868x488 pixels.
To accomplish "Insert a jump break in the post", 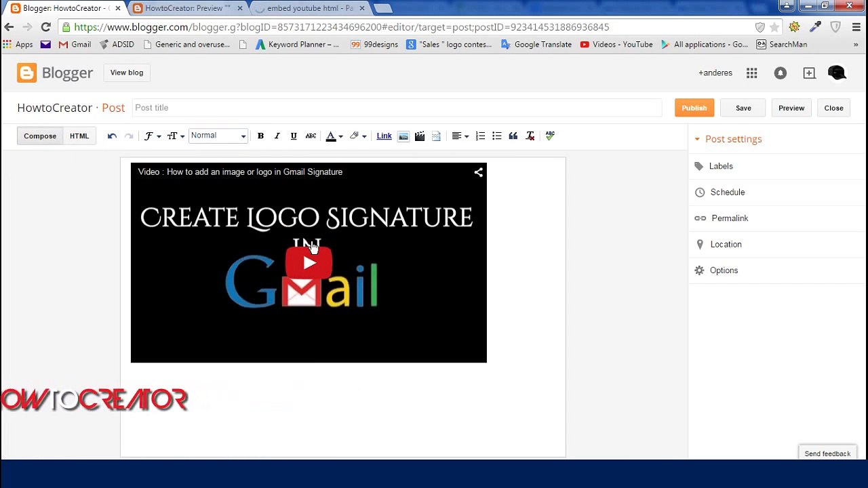I will click(436, 136).
